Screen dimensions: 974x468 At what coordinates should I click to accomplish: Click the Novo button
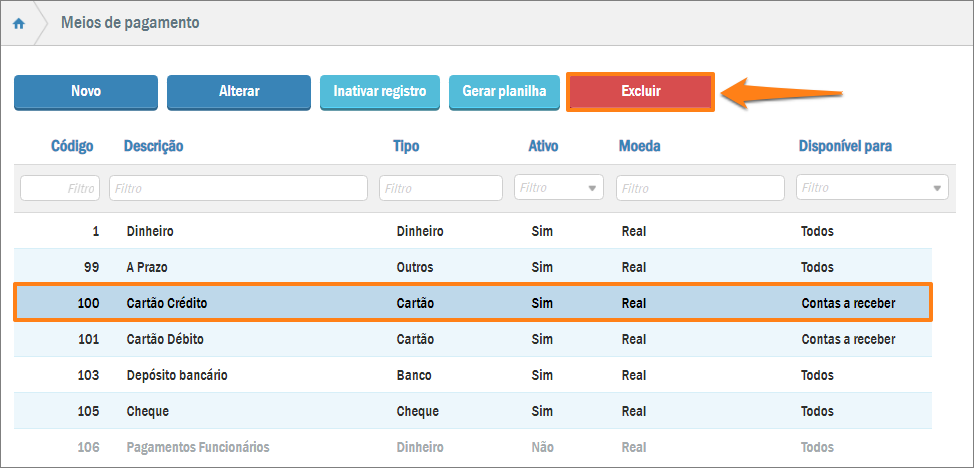(x=86, y=91)
